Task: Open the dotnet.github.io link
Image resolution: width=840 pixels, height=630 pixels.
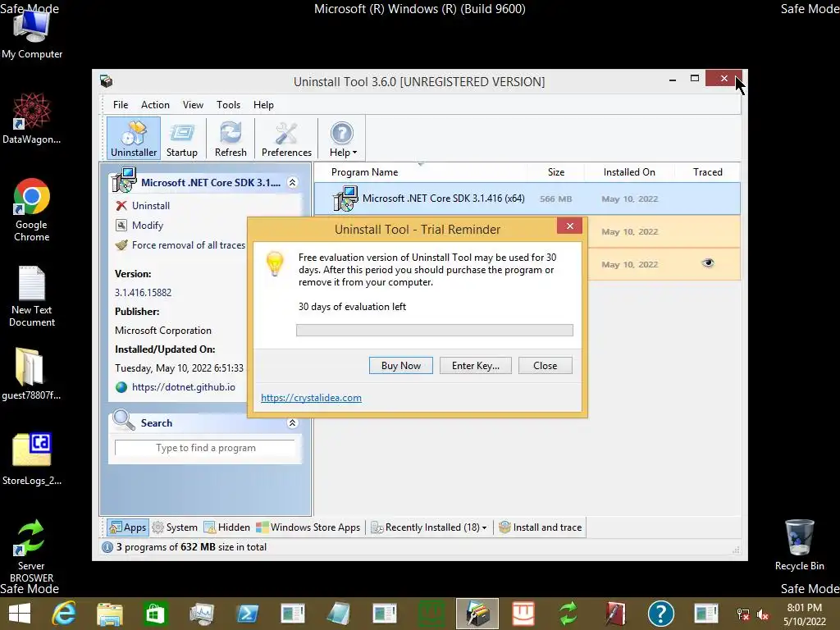Action: click(183, 387)
